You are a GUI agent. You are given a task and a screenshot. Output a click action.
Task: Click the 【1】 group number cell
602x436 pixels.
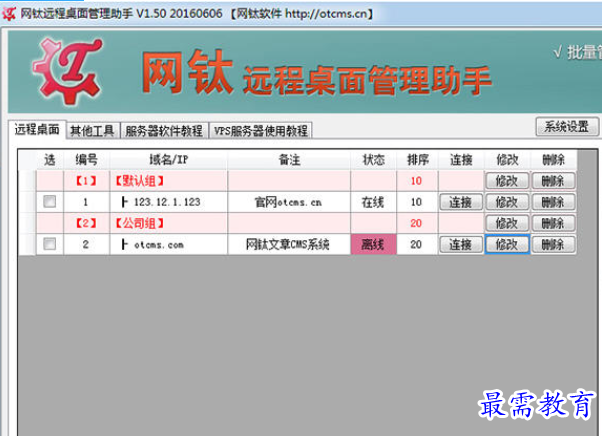click(x=86, y=181)
